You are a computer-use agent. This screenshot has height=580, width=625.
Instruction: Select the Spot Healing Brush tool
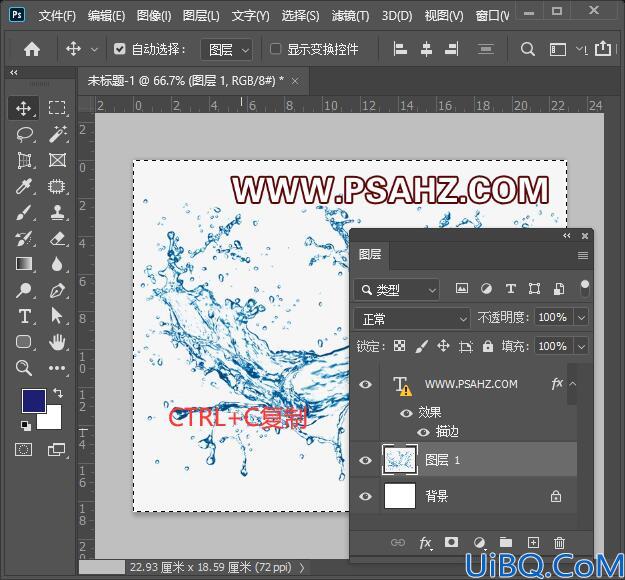(x=57, y=186)
